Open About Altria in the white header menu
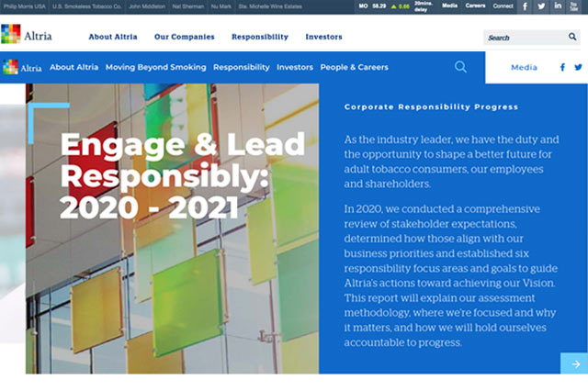The image size is (588, 391). [113, 37]
